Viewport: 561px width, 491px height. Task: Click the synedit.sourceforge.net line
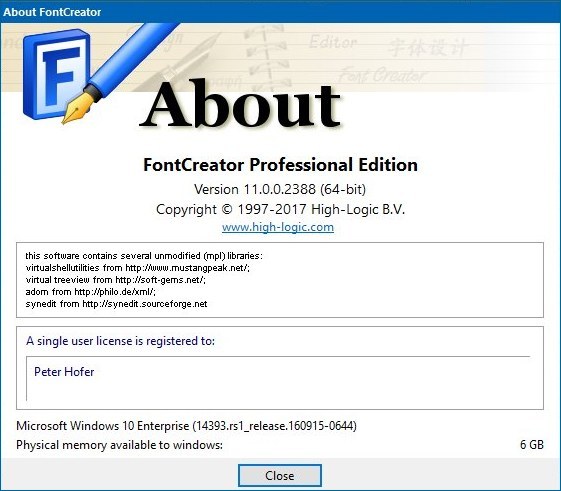[x=116, y=304]
